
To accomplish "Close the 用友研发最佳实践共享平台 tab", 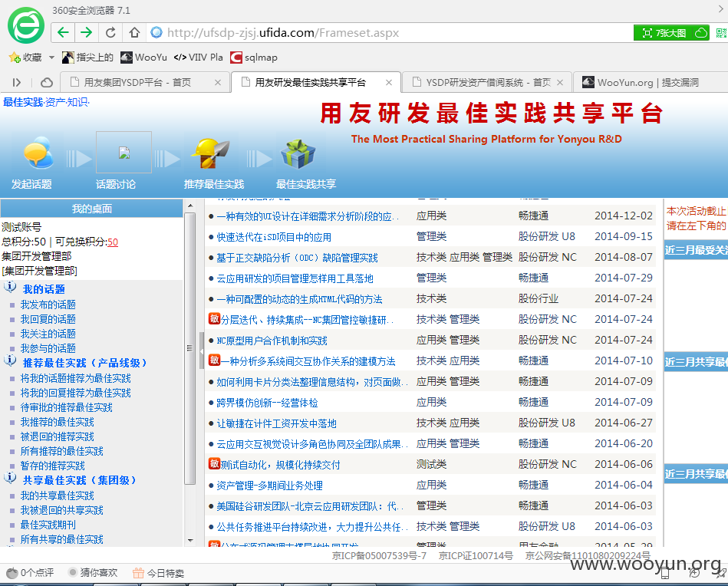I will tap(389, 83).
